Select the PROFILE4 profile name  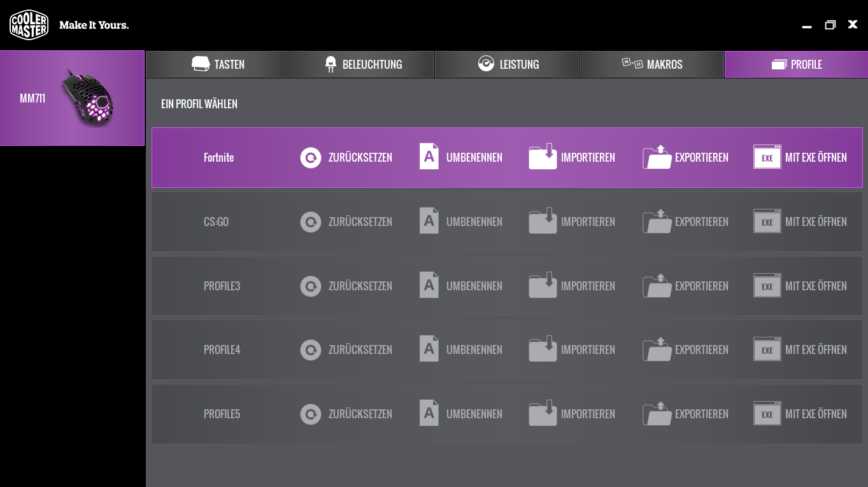click(222, 349)
